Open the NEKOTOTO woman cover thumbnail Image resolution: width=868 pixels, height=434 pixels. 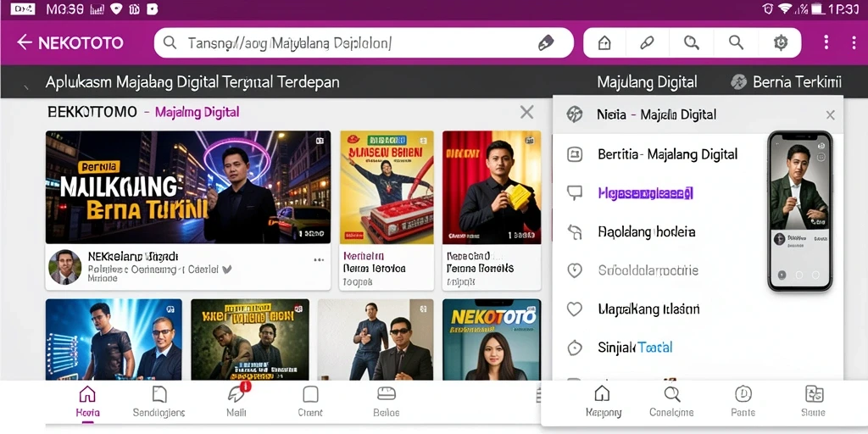(492, 339)
